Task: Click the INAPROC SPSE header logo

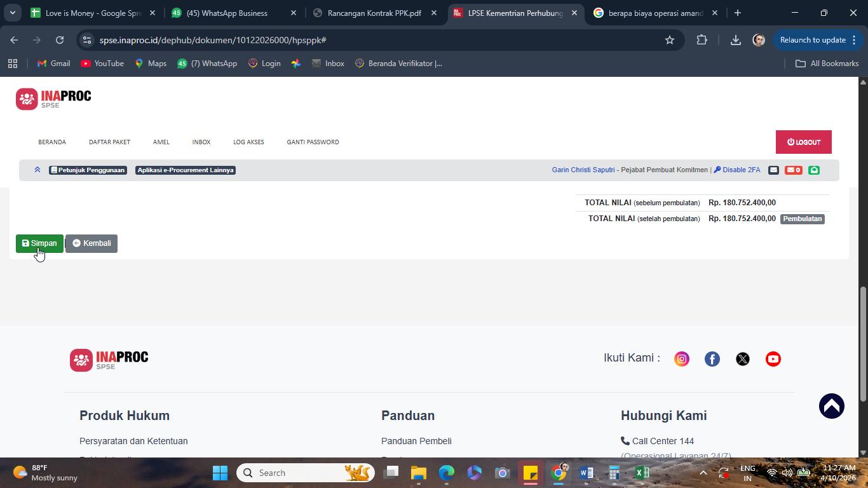Action: click(53, 98)
